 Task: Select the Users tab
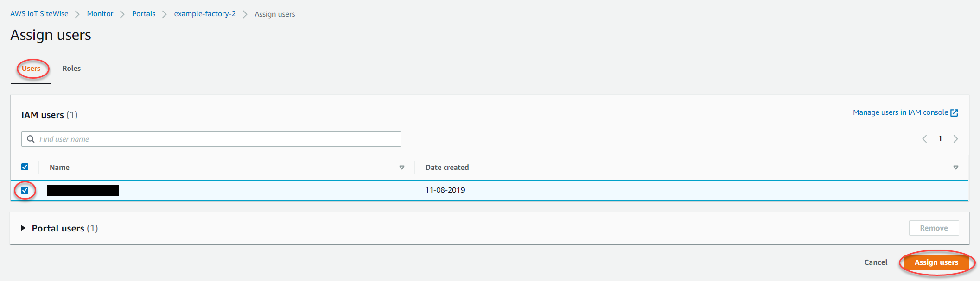click(x=31, y=68)
